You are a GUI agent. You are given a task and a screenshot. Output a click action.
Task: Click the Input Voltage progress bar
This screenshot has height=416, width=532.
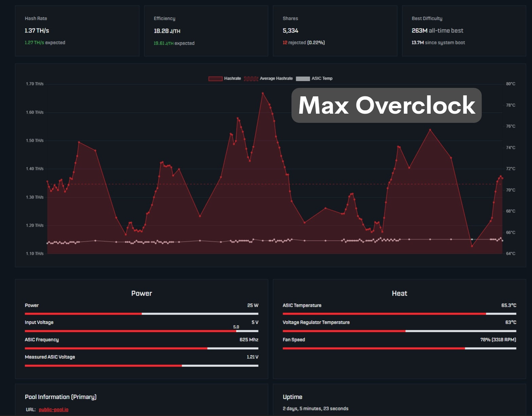pyautogui.click(x=141, y=331)
